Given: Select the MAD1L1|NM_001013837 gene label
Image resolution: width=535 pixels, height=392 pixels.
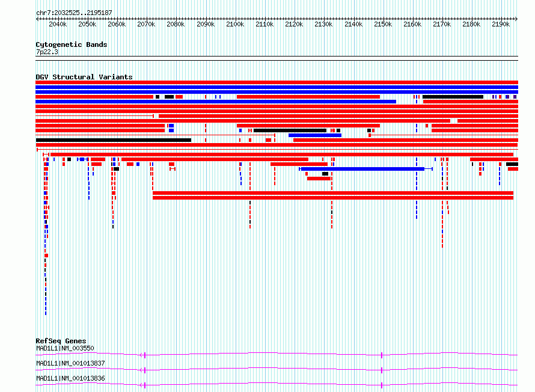Looking at the screenshot, I should [70, 363].
